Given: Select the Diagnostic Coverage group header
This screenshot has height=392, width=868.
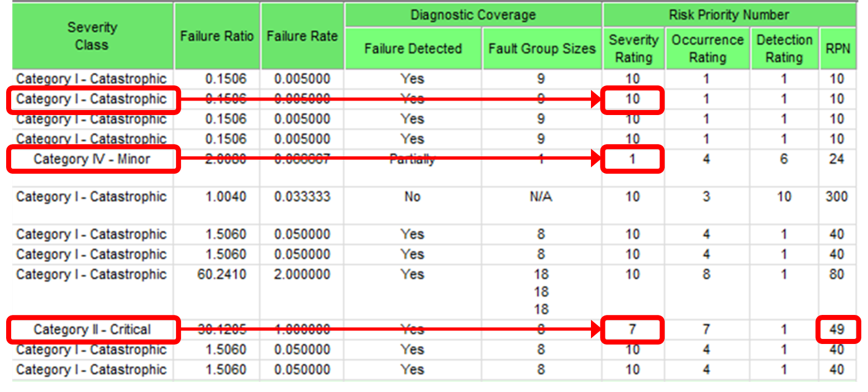Looking at the screenshot, I should coord(473,15).
